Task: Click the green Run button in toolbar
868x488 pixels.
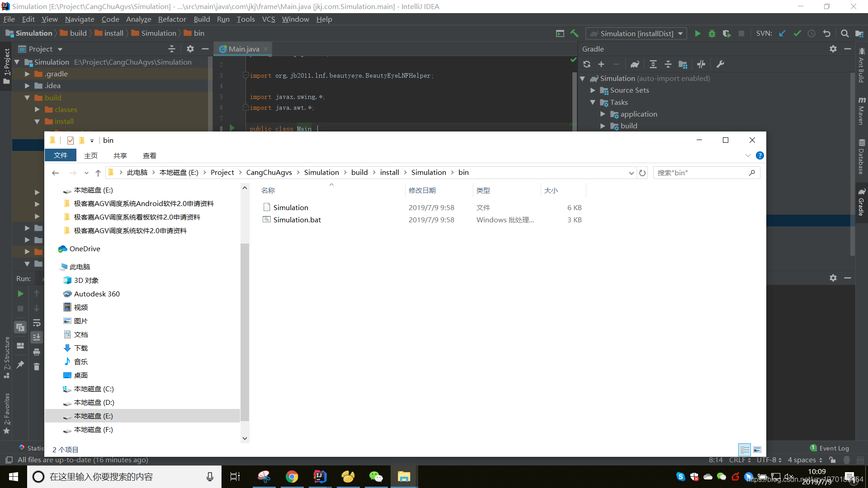Action: pyautogui.click(x=698, y=33)
